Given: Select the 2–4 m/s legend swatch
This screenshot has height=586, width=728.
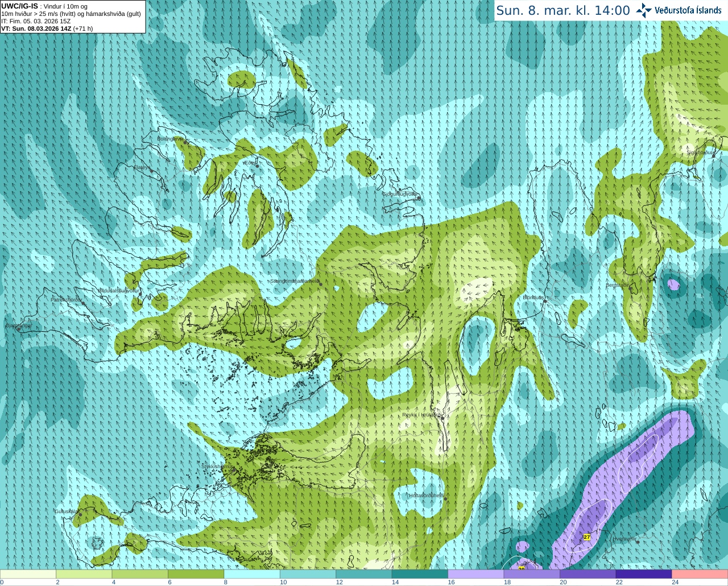Looking at the screenshot, I should click(x=84, y=574).
